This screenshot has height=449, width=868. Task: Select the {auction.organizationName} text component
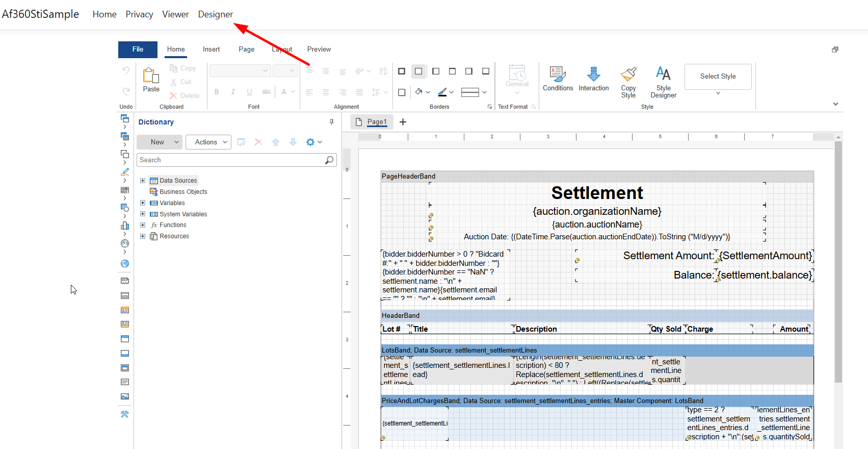597,211
